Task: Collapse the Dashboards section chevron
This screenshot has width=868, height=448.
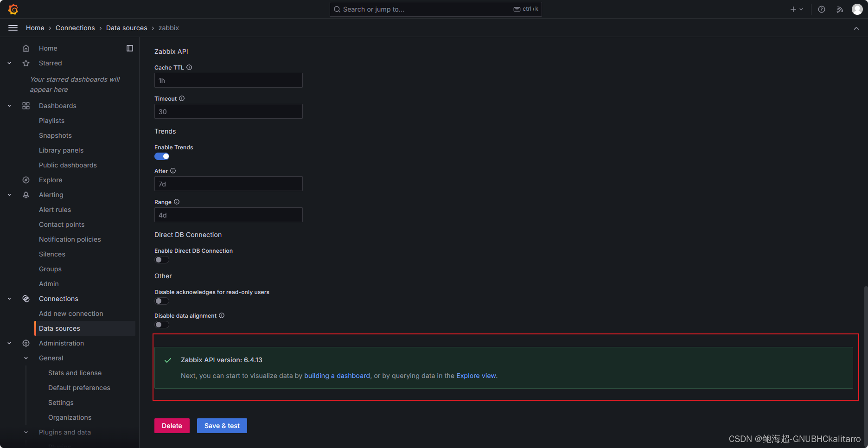Action: (9, 106)
